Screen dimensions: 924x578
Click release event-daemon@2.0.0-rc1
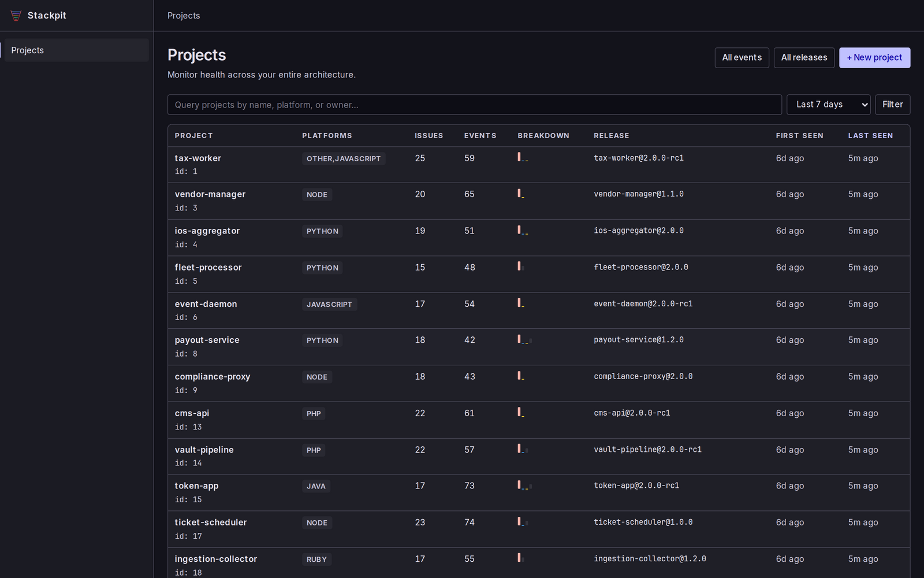[643, 303]
